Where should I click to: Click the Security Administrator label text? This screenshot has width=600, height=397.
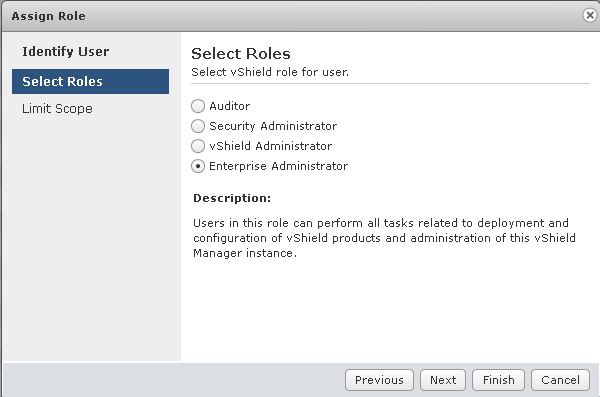coord(273,126)
